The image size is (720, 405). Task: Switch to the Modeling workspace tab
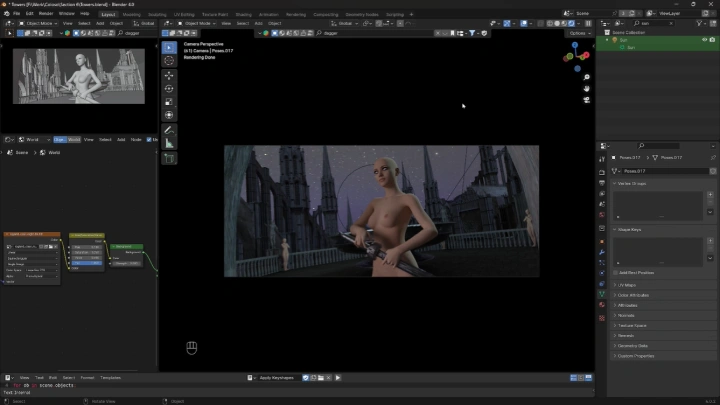pyautogui.click(x=131, y=14)
